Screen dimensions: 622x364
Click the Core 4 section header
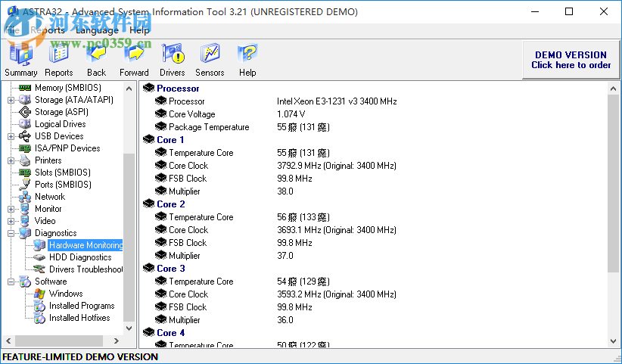[x=170, y=333]
